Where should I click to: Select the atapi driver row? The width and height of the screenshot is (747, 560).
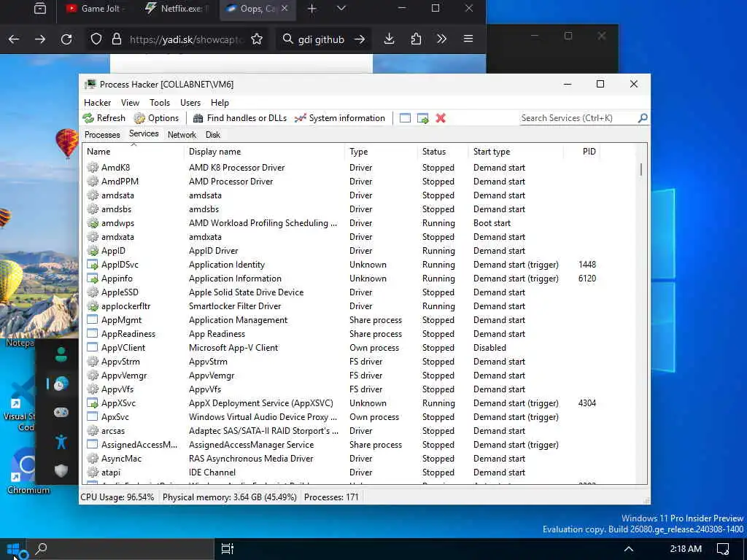360,472
